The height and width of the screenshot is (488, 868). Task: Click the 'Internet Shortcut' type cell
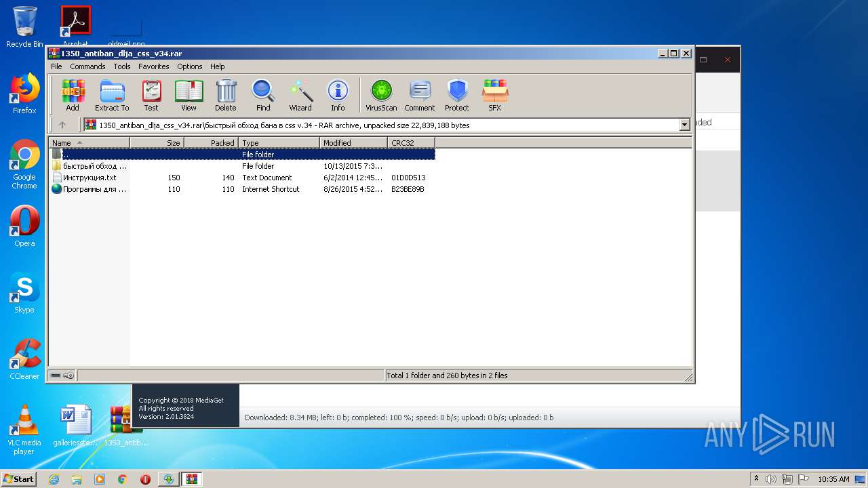click(271, 189)
